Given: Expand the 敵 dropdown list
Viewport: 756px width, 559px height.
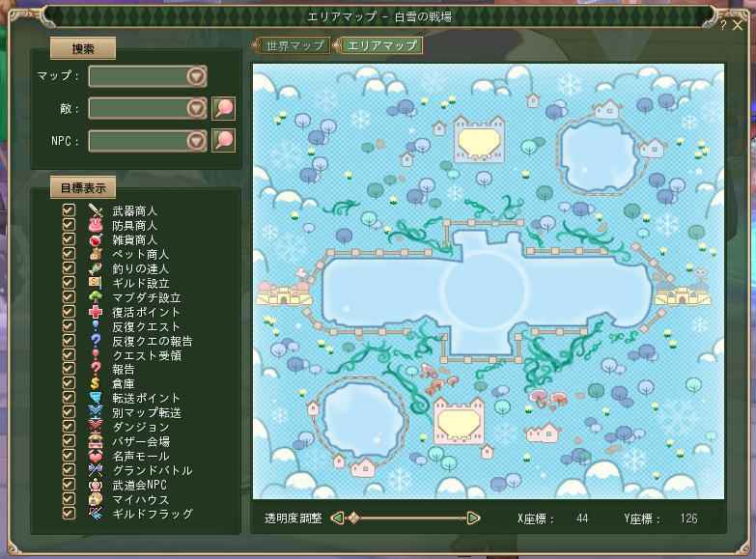Looking at the screenshot, I should [x=196, y=107].
